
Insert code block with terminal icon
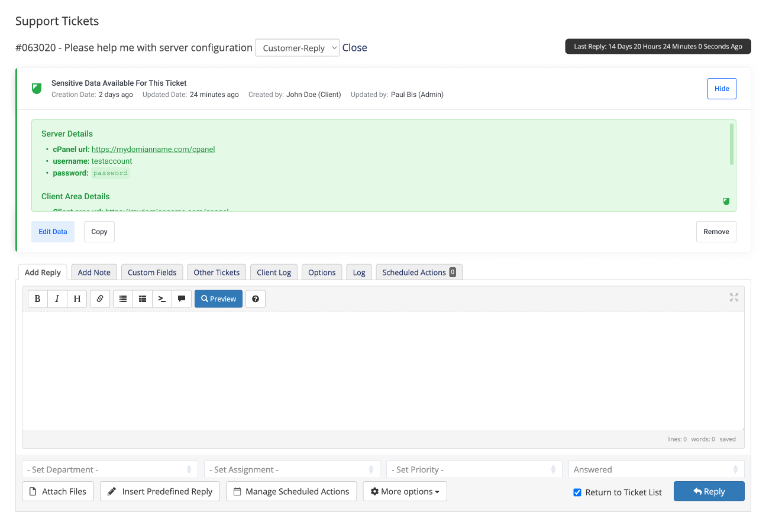(162, 299)
